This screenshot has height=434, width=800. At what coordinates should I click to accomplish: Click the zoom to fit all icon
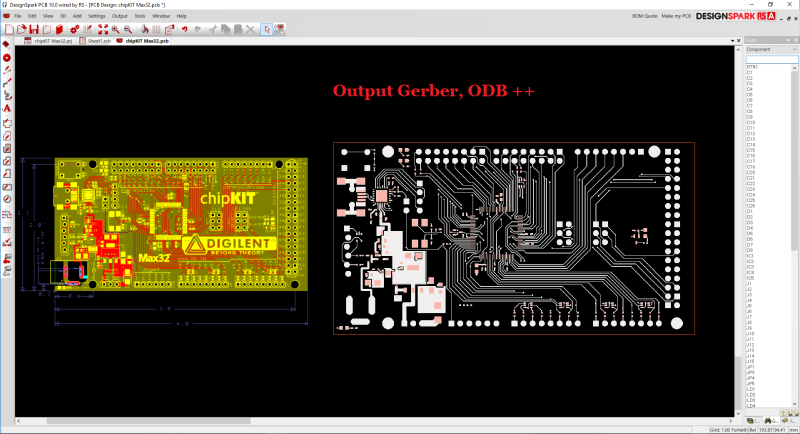pyautogui.click(x=103, y=30)
